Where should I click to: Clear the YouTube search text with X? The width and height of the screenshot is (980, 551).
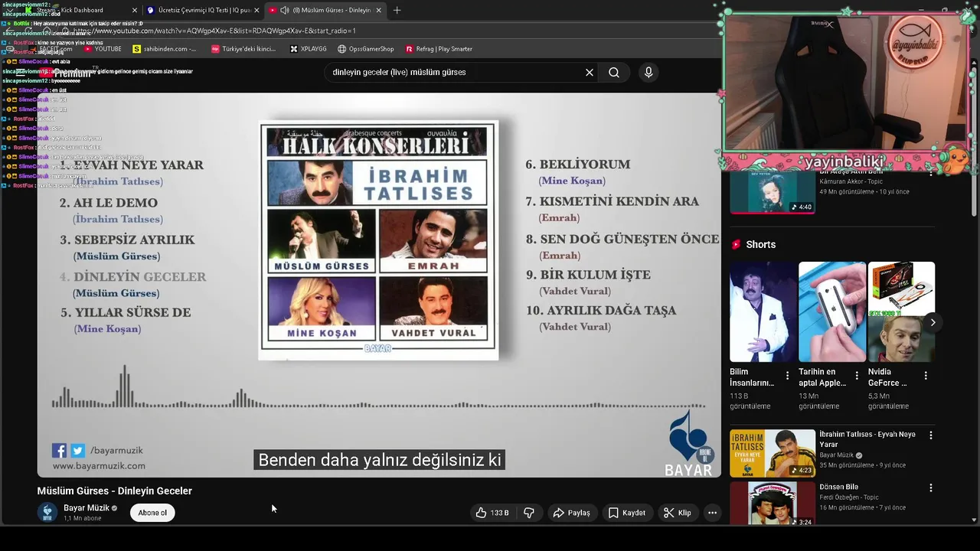590,72
